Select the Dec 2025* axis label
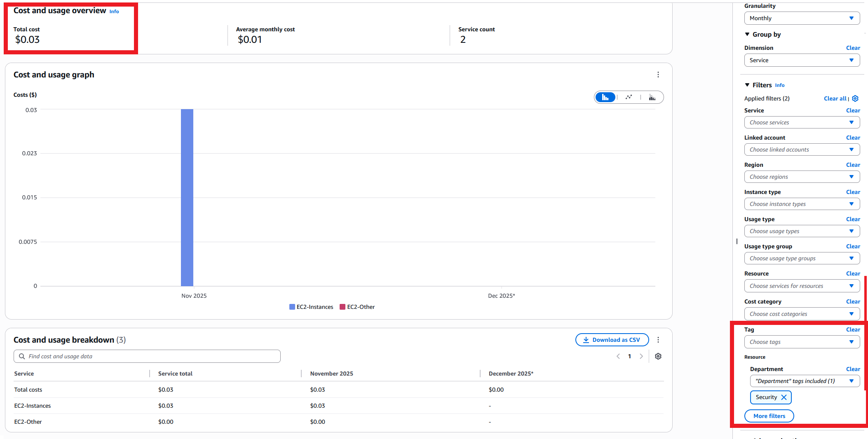868x439 pixels. 501,296
